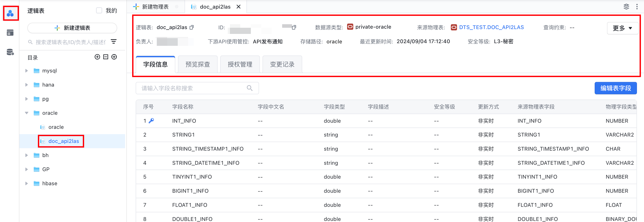The image size is (644, 222).
Task: Open the DTS_TEST.DOC_API2LAS source table link
Action: [x=491, y=27]
